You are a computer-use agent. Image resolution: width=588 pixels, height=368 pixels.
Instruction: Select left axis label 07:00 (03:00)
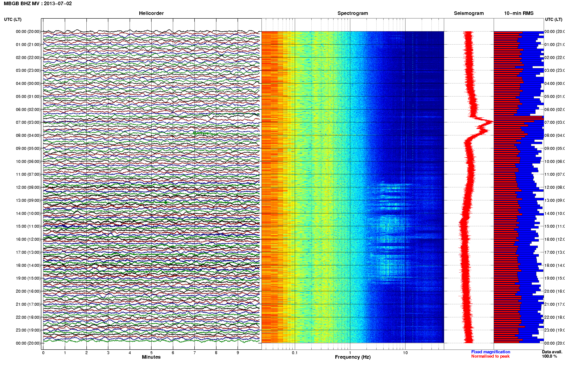tap(28, 122)
